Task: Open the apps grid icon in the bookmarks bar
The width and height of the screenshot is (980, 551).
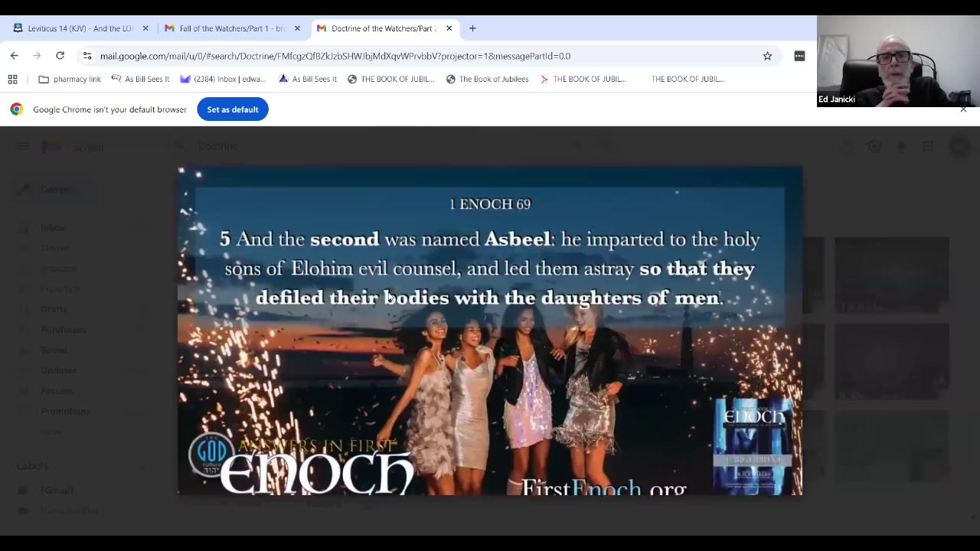Action: pos(12,79)
